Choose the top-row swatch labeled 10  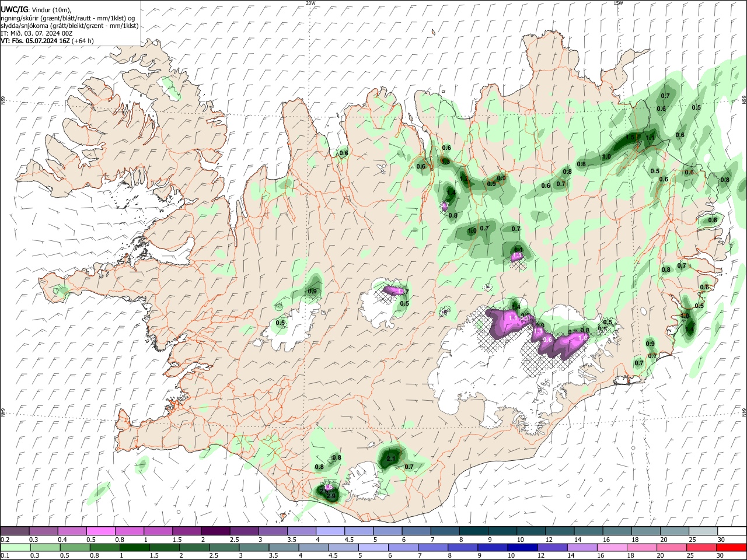coord(530,531)
